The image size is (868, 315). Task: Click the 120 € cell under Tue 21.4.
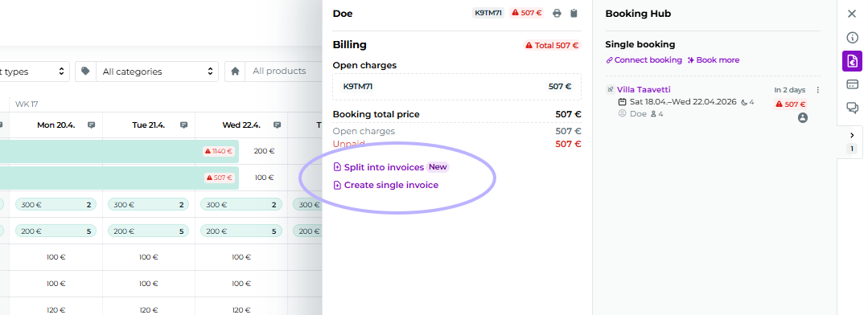[149, 310]
